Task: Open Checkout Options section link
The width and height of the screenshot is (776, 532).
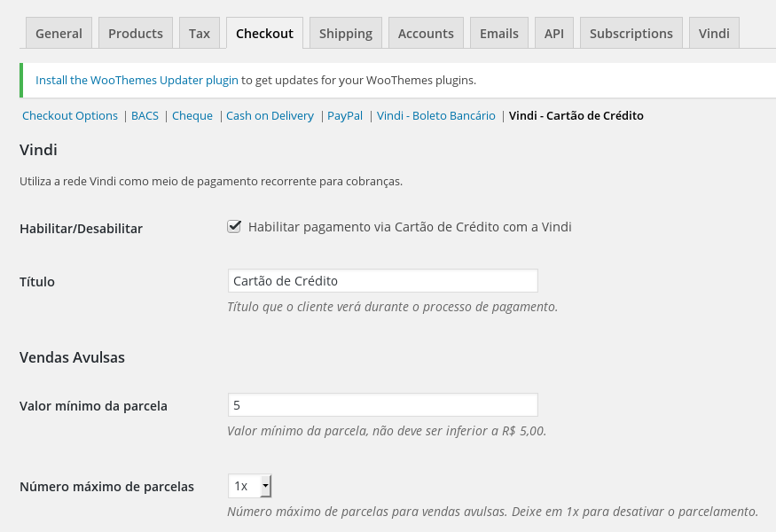Action: (x=70, y=116)
